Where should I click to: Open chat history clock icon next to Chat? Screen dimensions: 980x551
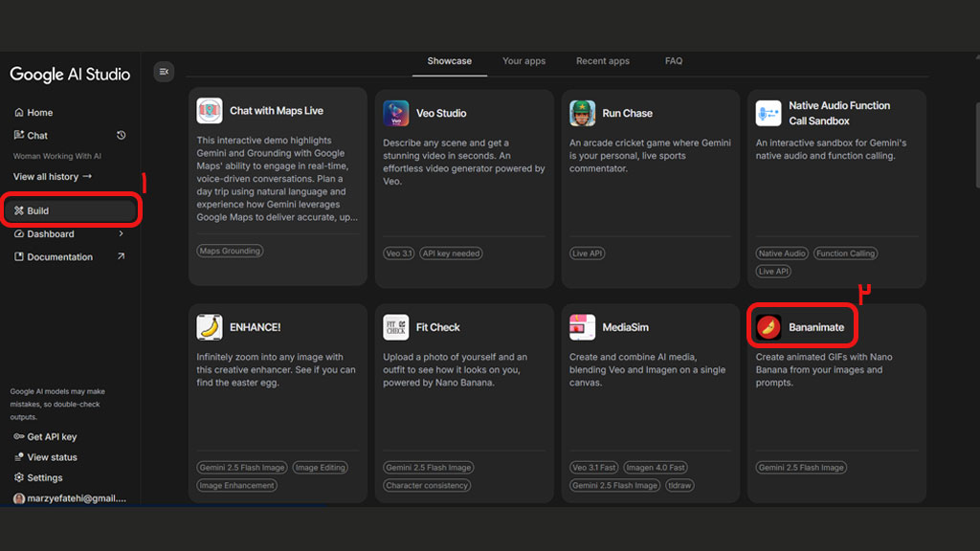point(122,136)
